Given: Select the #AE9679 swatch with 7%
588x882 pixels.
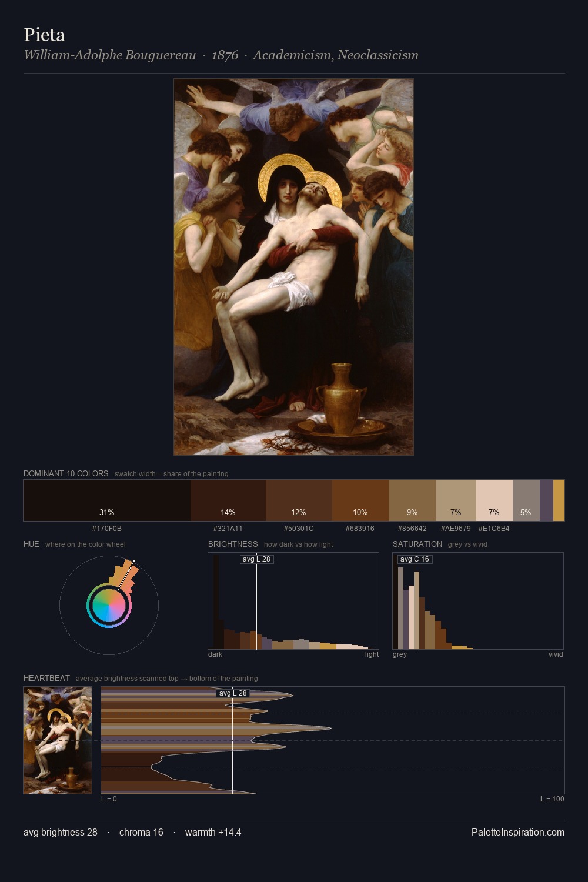Looking at the screenshot, I should [456, 500].
